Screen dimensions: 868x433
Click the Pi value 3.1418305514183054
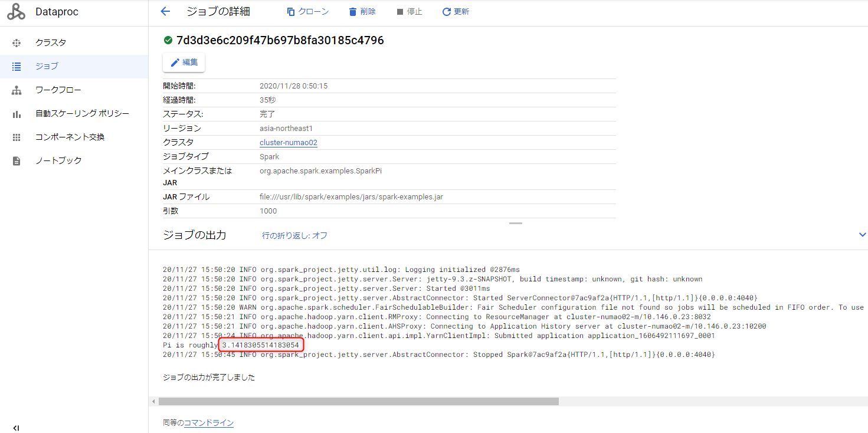click(261, 345)
